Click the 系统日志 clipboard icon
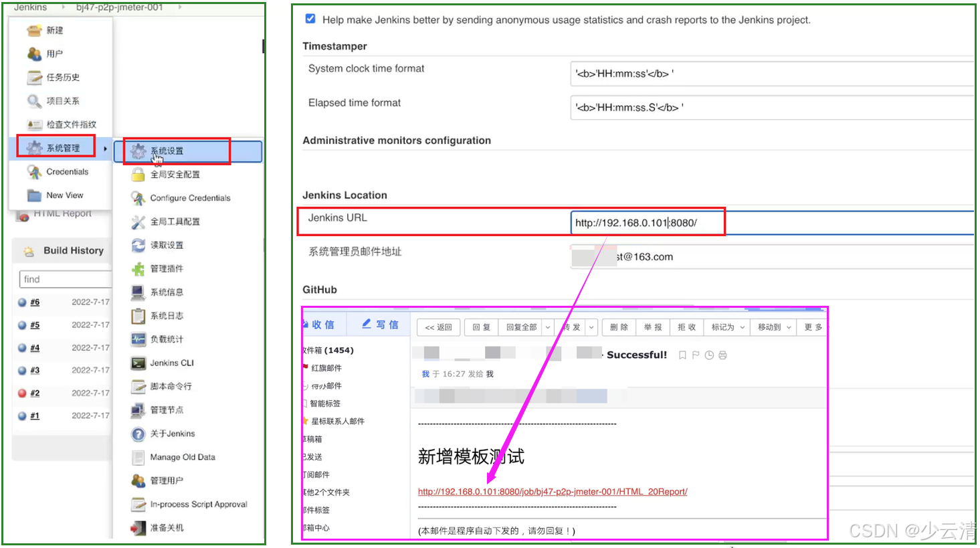 pos(138,316)
